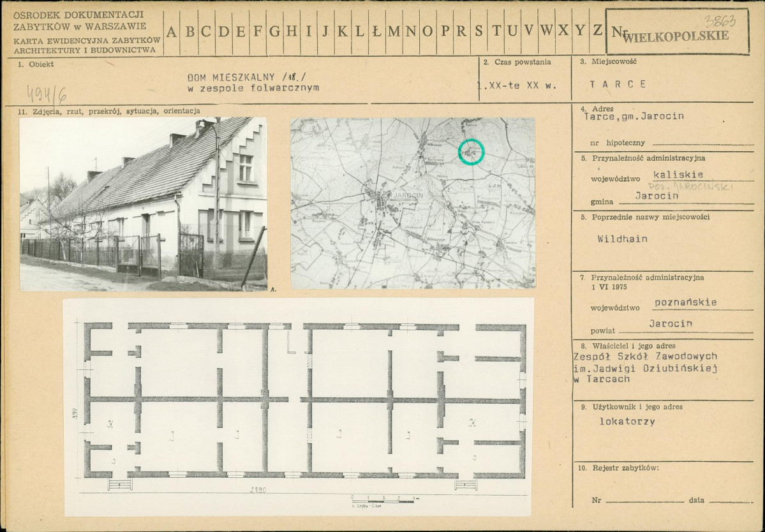Click the Jarocin area map image
The height and width of the screenshot is (532, 765).
(x=413, y=203)
